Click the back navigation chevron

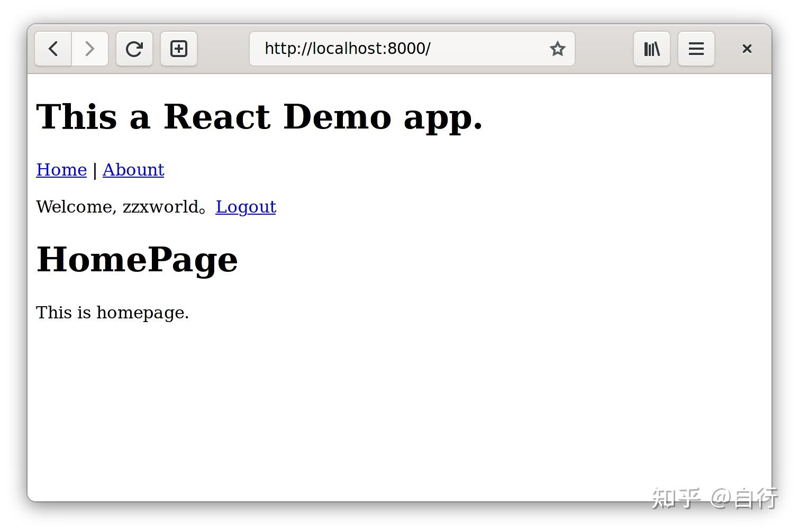point(52,49)
